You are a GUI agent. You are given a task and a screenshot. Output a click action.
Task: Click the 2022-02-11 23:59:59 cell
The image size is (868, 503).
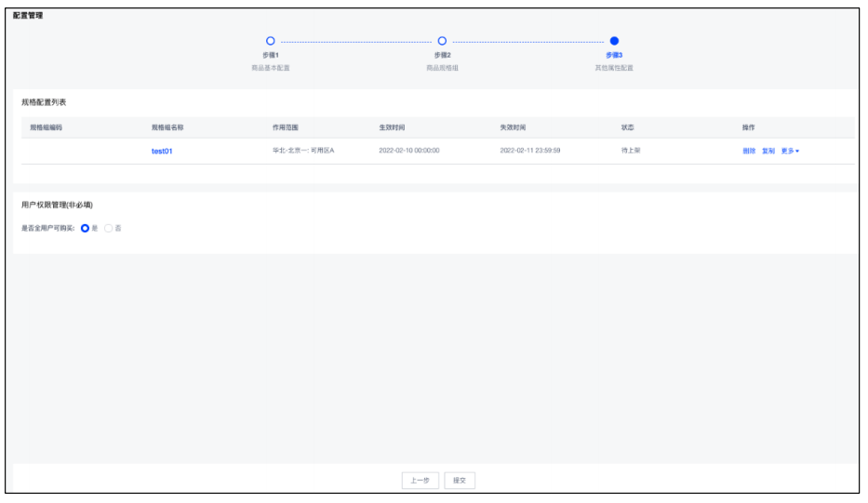coord(529,151)
